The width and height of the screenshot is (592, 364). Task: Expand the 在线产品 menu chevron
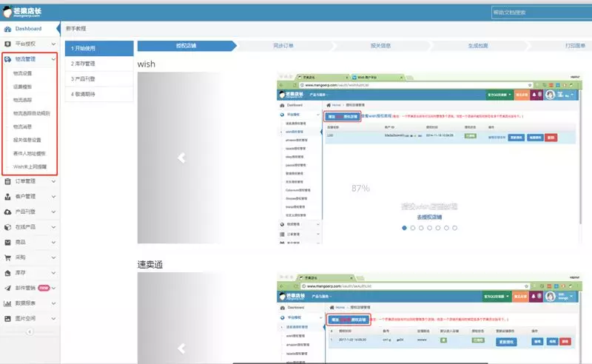point(53,227)
